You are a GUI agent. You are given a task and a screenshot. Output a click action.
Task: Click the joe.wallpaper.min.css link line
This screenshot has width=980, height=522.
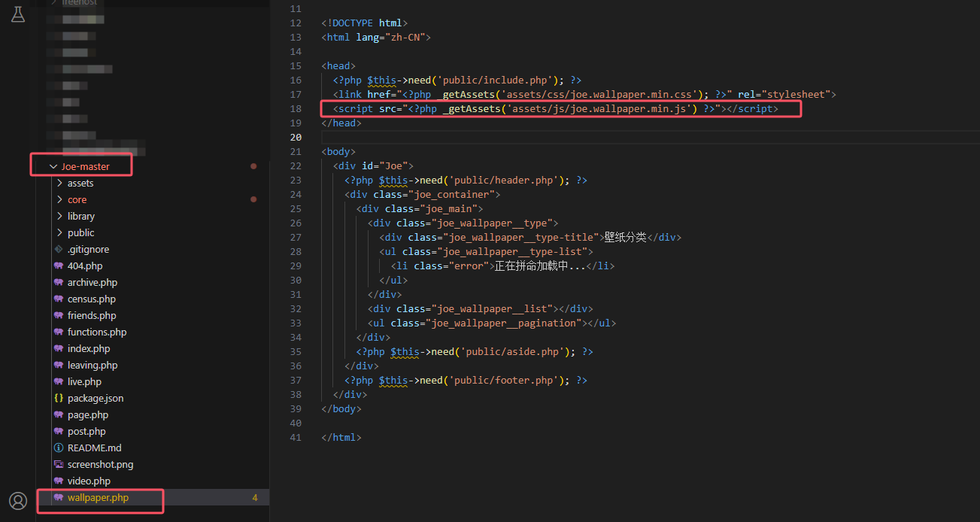[584, 94]
